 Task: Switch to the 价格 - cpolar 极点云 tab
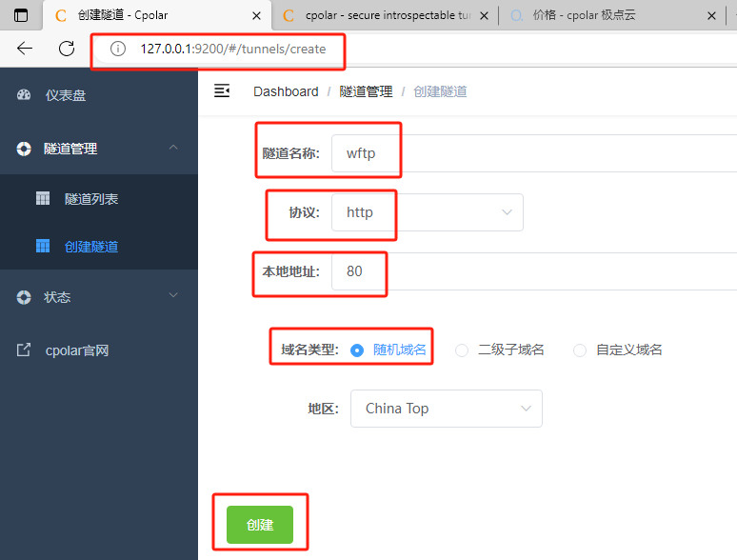coord(612,15)
